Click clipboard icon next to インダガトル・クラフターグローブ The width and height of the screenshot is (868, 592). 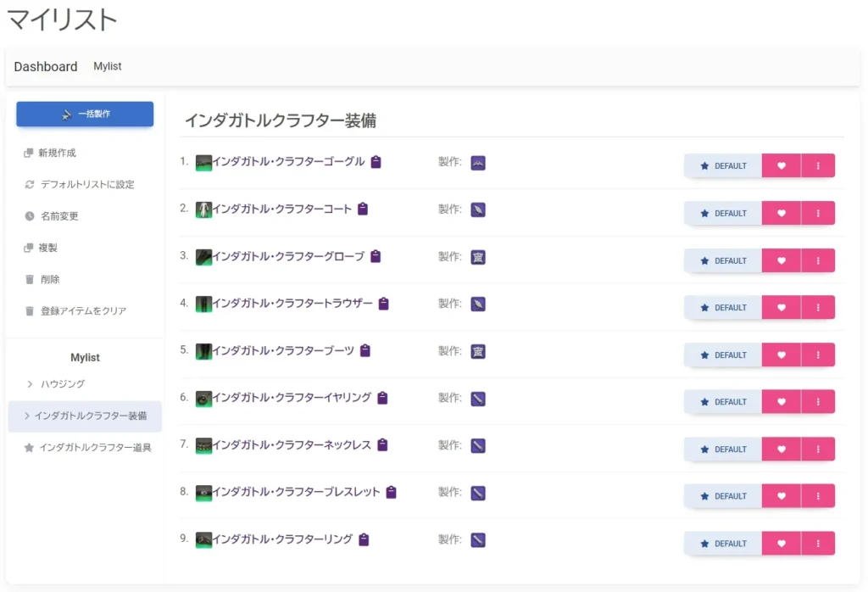click(376, 256)
